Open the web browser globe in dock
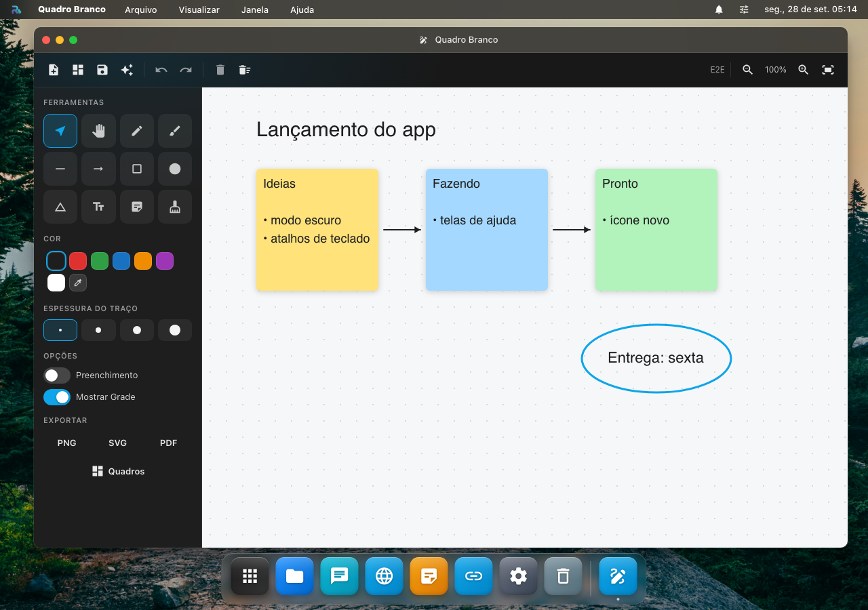 tap(384, 576)
